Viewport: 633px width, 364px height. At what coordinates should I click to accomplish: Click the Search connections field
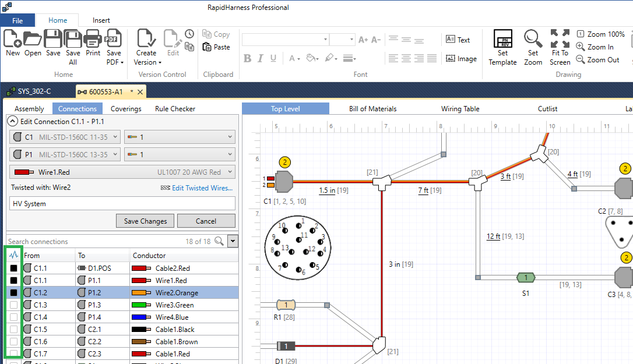(96, 241)
